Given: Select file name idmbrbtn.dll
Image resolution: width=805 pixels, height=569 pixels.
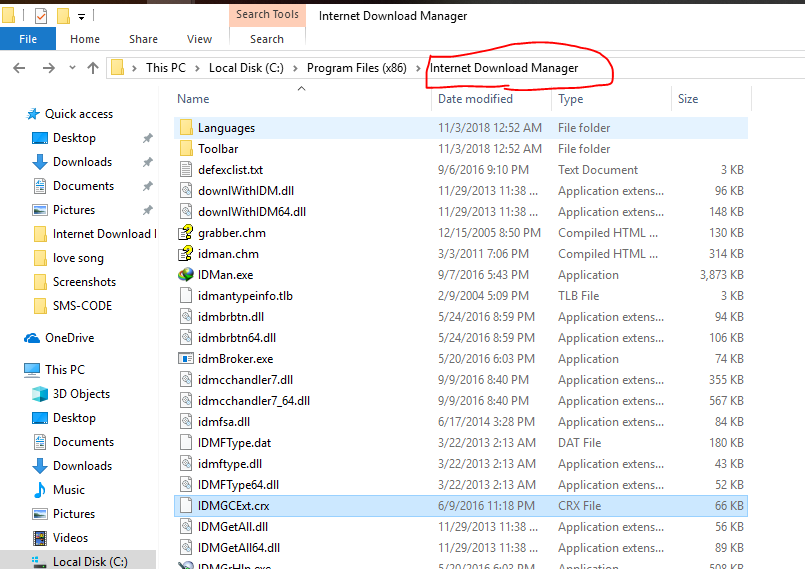Looking at the screenshot, I should [231, 317].
